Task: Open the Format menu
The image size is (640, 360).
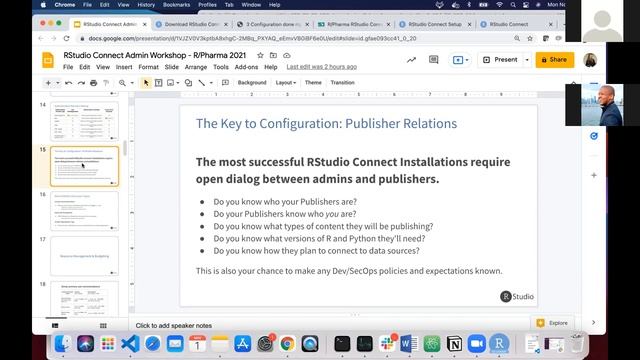Action: click(x=148, y=67)
